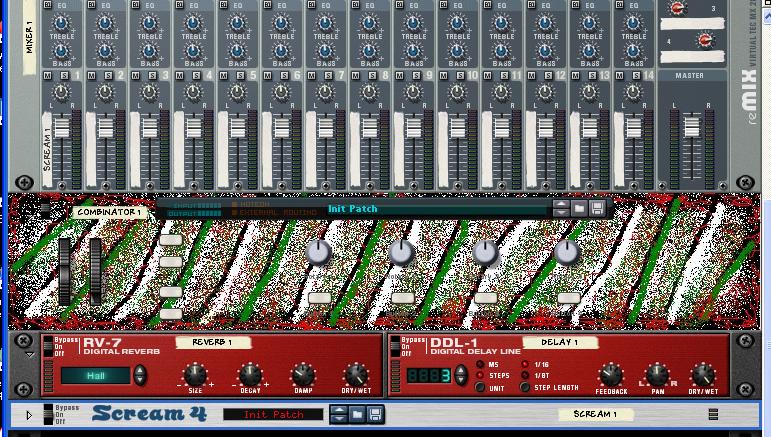Click the MIXER 1 tape label
This screenshot has height=437, width=771.
29,37
